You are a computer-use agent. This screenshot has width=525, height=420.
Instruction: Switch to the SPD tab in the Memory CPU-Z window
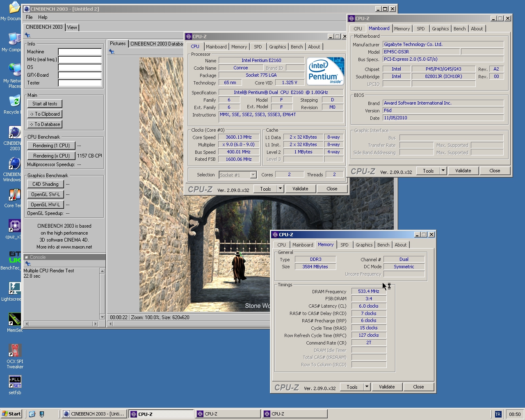coord(345,245)
